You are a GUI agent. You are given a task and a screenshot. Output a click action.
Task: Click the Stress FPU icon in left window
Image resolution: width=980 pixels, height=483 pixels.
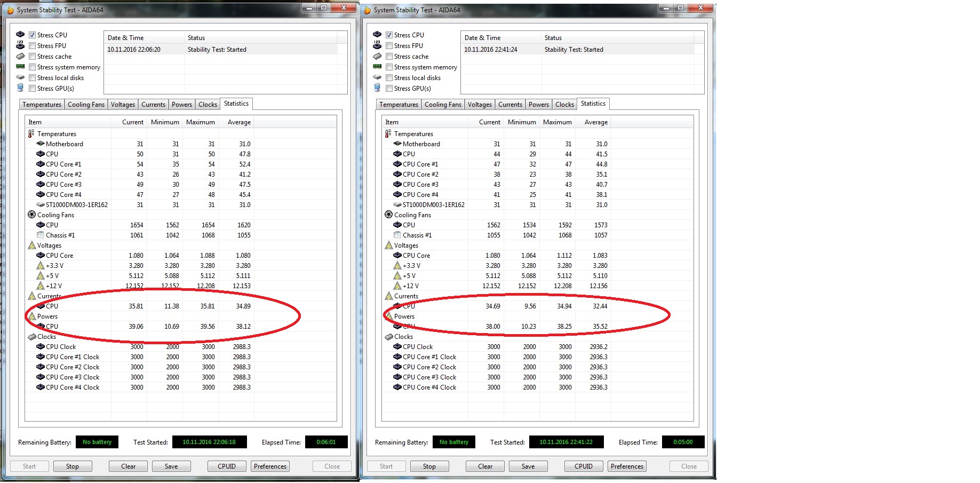pos(20,45)
